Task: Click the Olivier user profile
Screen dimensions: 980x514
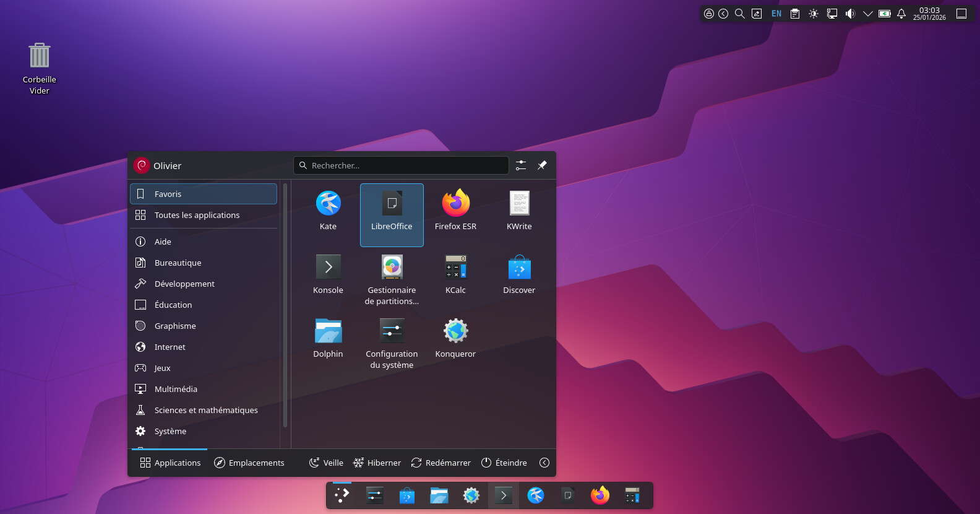Action: point(158,165)
